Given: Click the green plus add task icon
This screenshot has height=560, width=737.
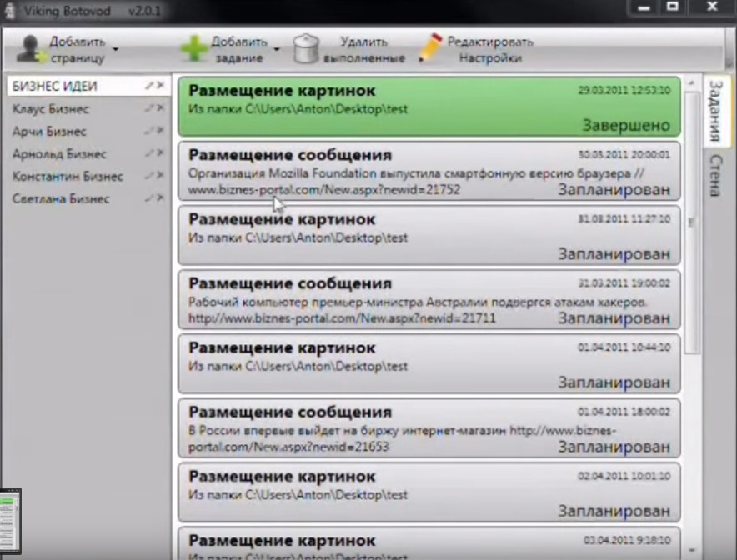Looking at the screenshot, I should click(194, 49).
